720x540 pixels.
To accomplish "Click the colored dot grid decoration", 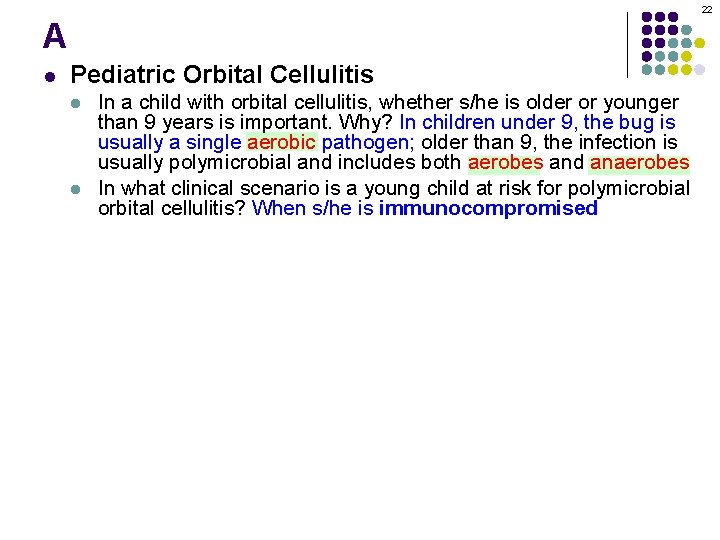I will pyautogui.click(x=673, y=43).
